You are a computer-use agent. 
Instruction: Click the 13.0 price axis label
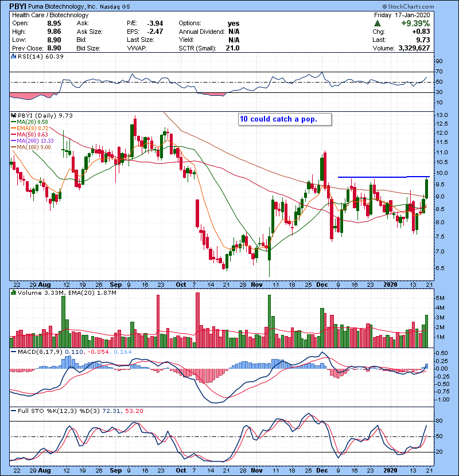click(442, 115)
